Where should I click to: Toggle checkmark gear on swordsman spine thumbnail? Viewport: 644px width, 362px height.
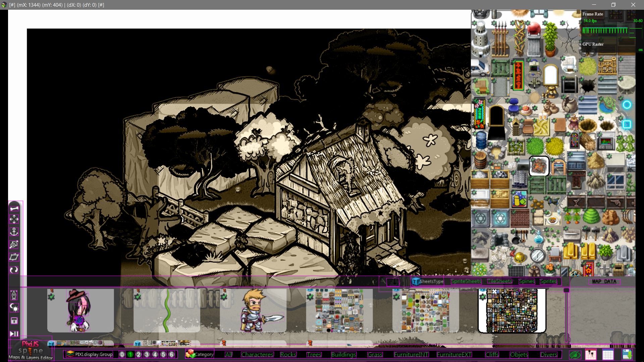224,297
